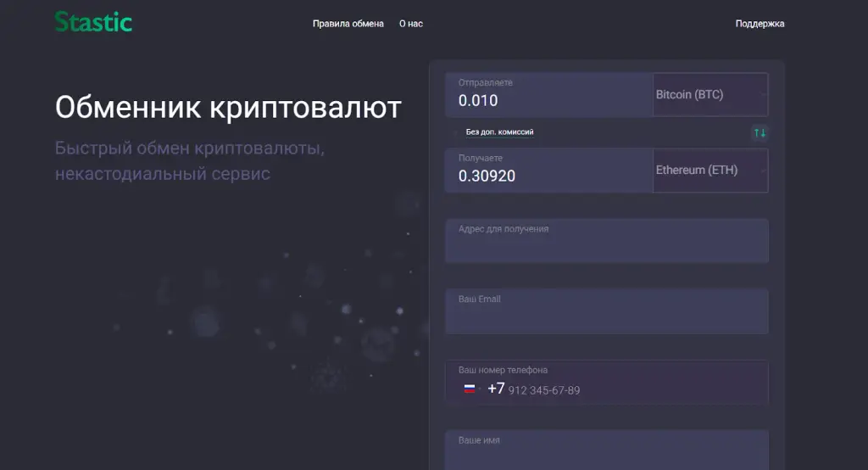
Task: Focus the Получаете amount field
Action: 548,171
